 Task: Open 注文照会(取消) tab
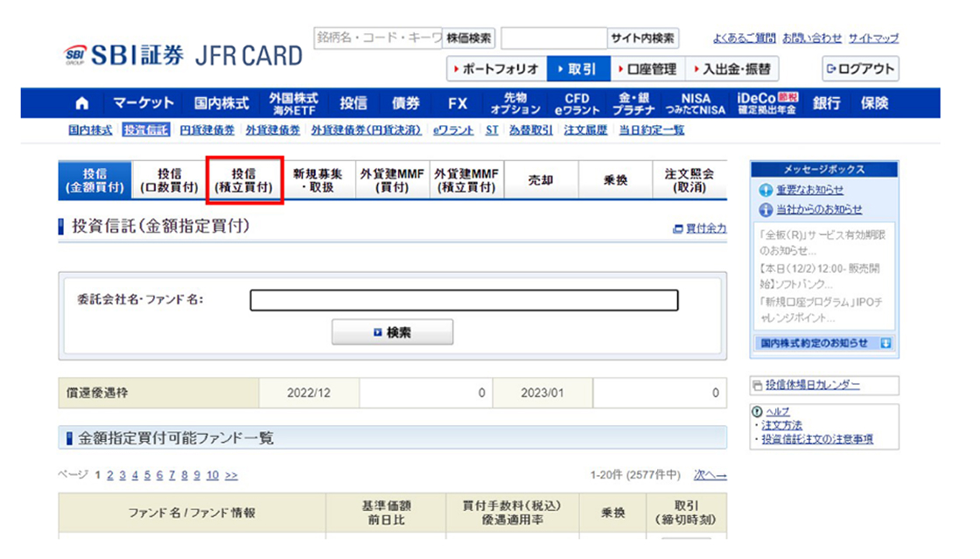689,180
